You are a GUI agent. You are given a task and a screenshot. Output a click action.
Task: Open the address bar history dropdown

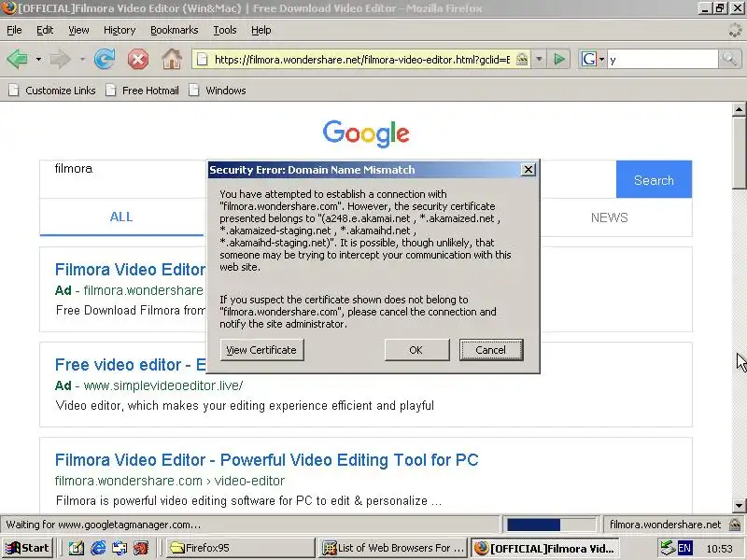[539, 60]
